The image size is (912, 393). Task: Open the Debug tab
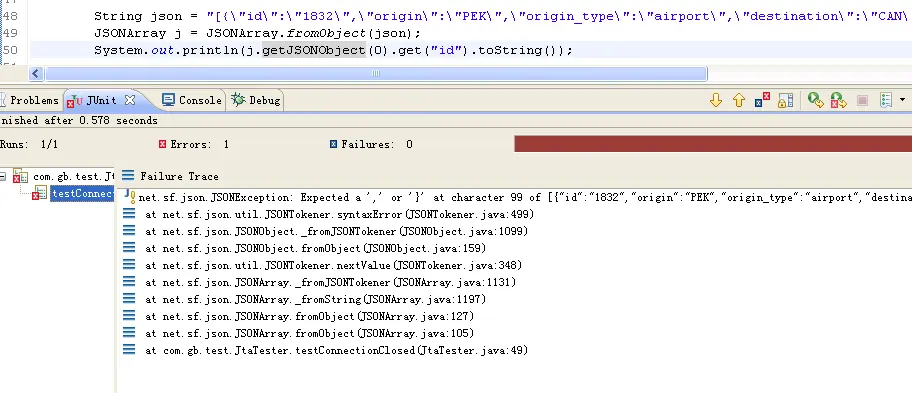point(256,100)
